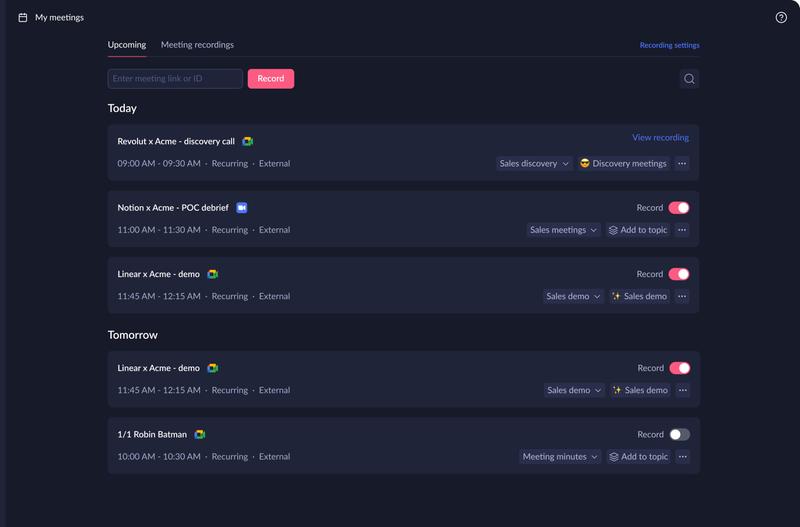Click Google Meet icon on today's Linear demo
The width and height of the screenshot is (800, 527).
(213, 274)
